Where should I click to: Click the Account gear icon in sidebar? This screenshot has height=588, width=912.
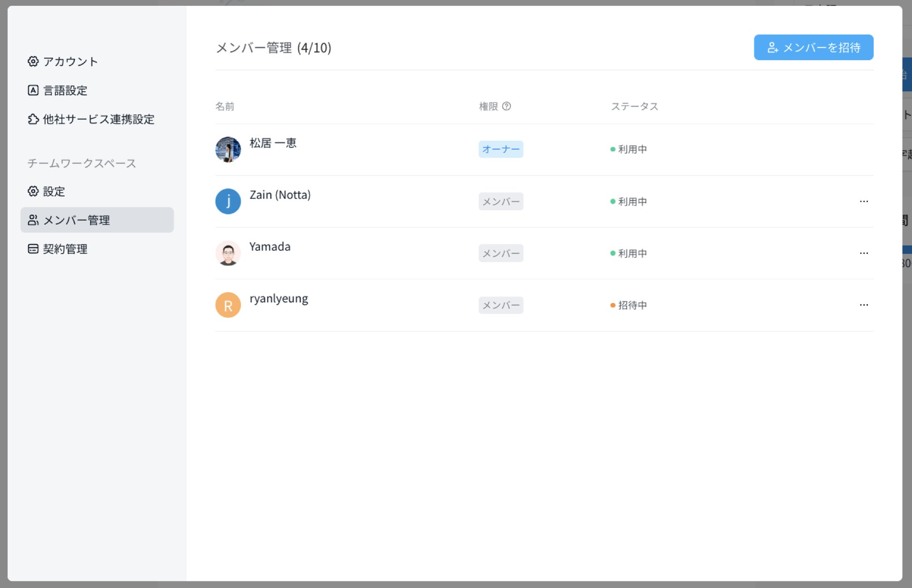point(33,61)
